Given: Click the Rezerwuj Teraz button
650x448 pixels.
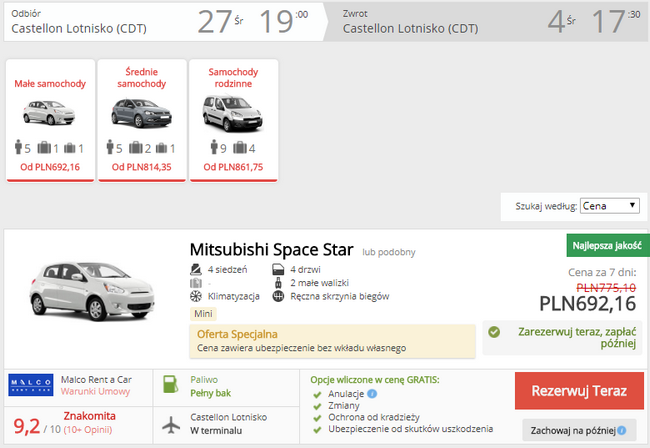Looking at the screenshot, I should [579, 391].
